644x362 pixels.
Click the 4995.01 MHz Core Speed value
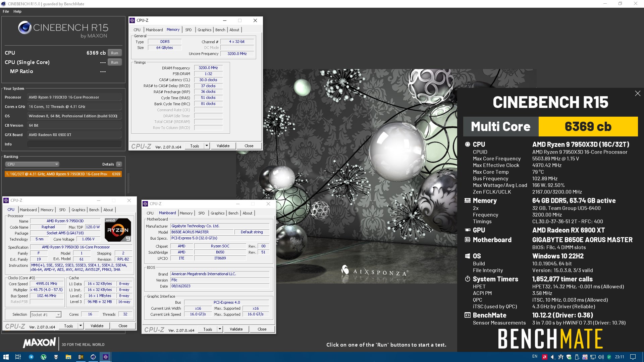coord(47,284)
